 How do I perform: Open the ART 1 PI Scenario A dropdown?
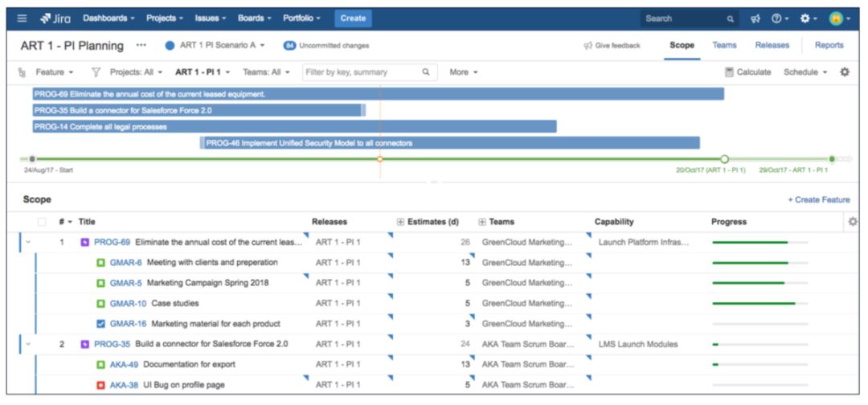tap(223, 45)
